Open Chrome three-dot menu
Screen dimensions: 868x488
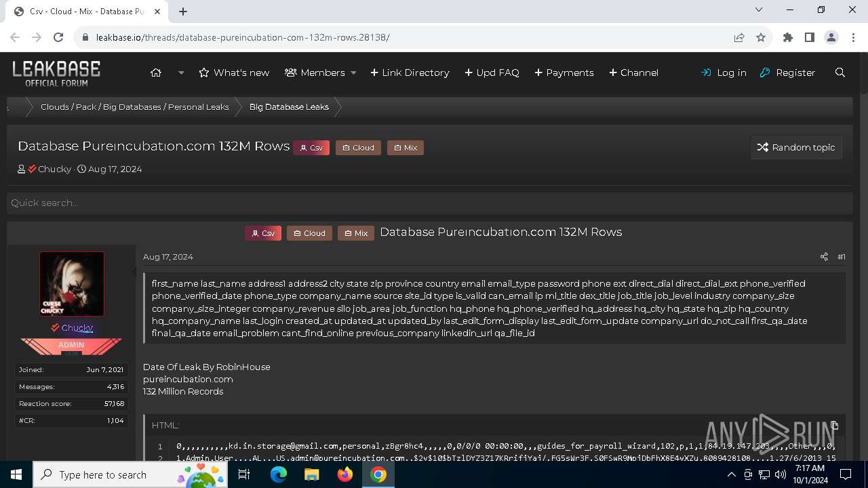tap(853, 37)
